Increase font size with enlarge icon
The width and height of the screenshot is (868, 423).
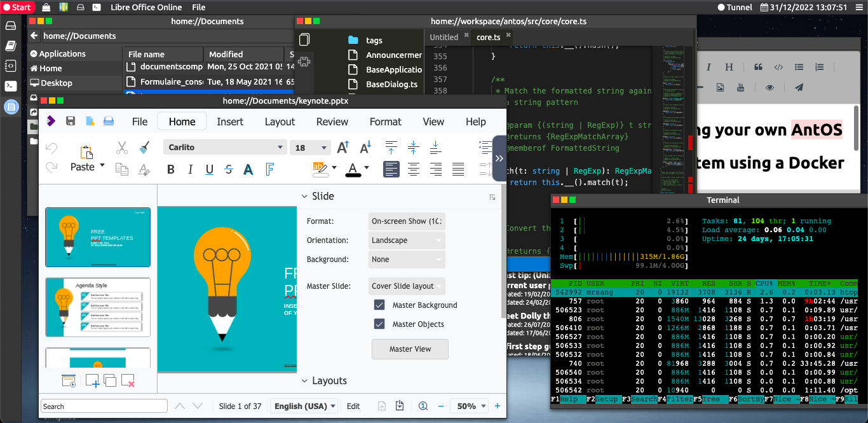343,148
